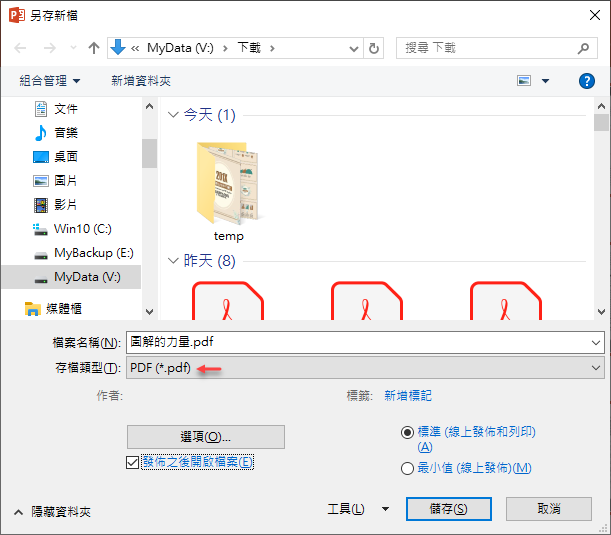Select 音樂 in the navigation pane
This screenshot has width=611, height=535.
click(66, 133)
